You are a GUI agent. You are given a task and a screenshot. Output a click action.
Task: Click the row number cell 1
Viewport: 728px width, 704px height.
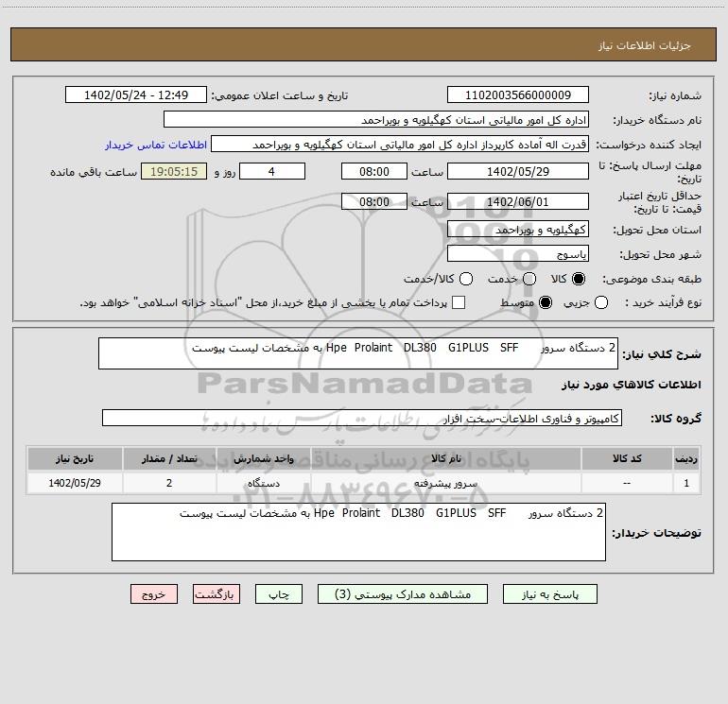pyautogui.click(x=686, y=483)
